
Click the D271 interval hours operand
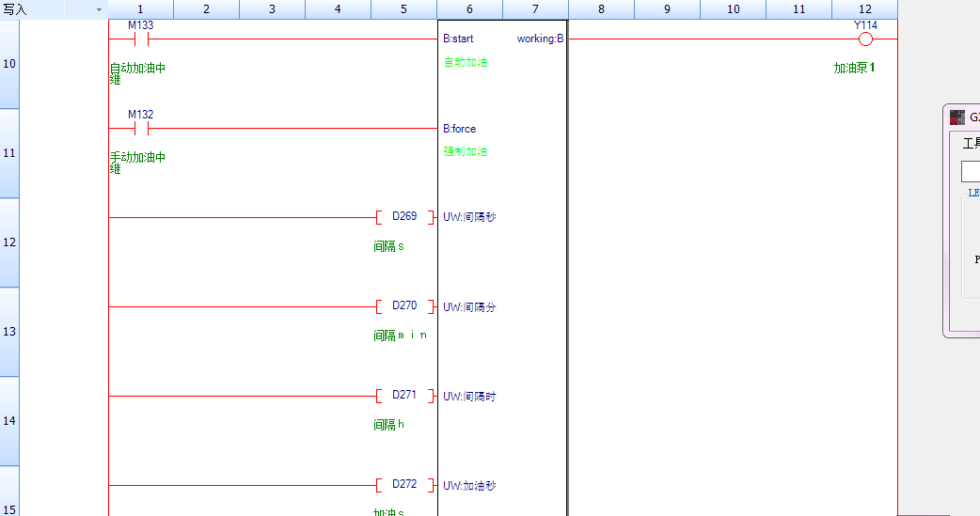(404, 396)
